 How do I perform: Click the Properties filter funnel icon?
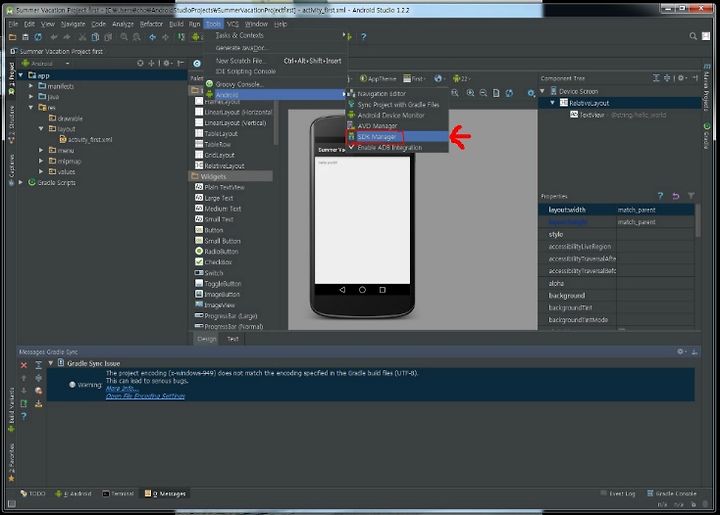(x=691, y=196)
